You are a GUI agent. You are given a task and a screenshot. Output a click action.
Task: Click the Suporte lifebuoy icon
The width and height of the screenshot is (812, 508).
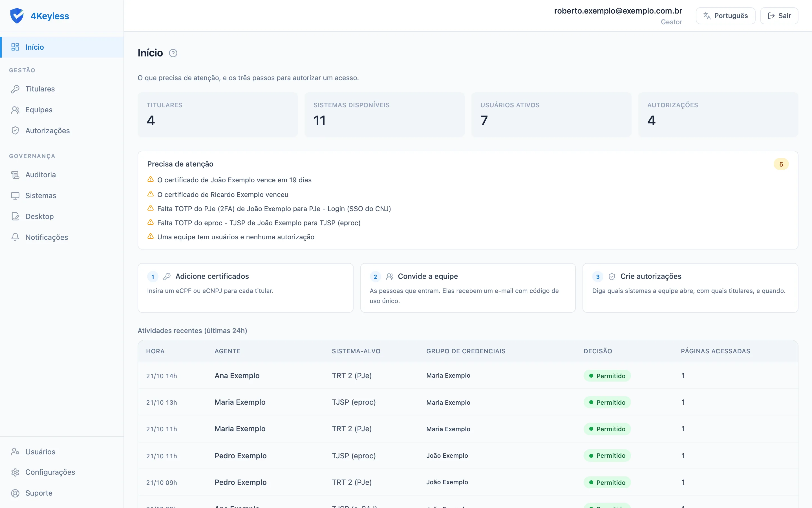tap(15, 493)
